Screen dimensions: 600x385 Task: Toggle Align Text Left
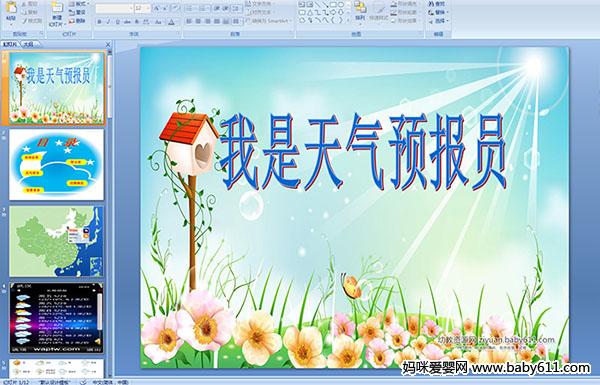click(189, 21)
